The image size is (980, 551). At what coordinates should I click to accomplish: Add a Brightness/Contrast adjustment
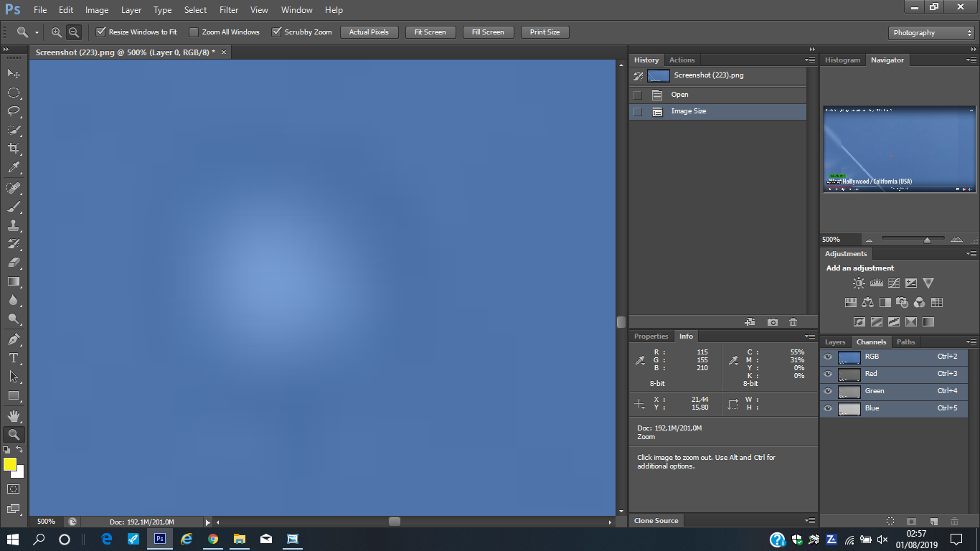tap(859, 283)
